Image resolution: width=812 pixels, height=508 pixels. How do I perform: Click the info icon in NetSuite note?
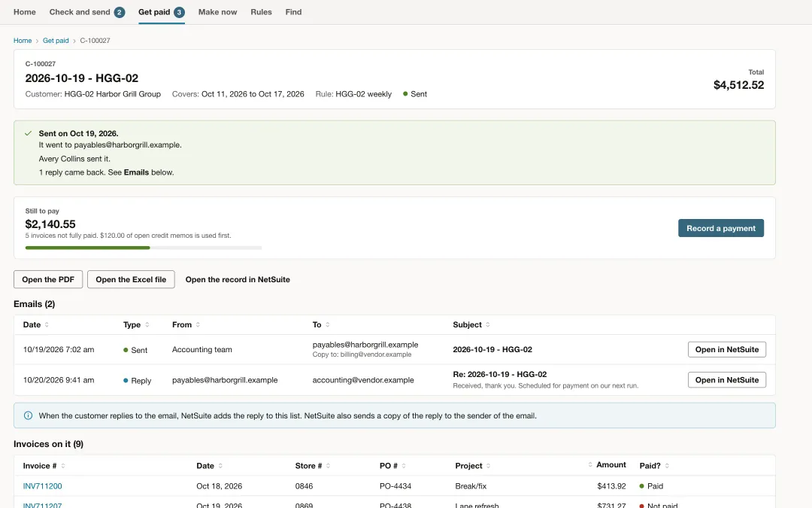pos(28,415)
